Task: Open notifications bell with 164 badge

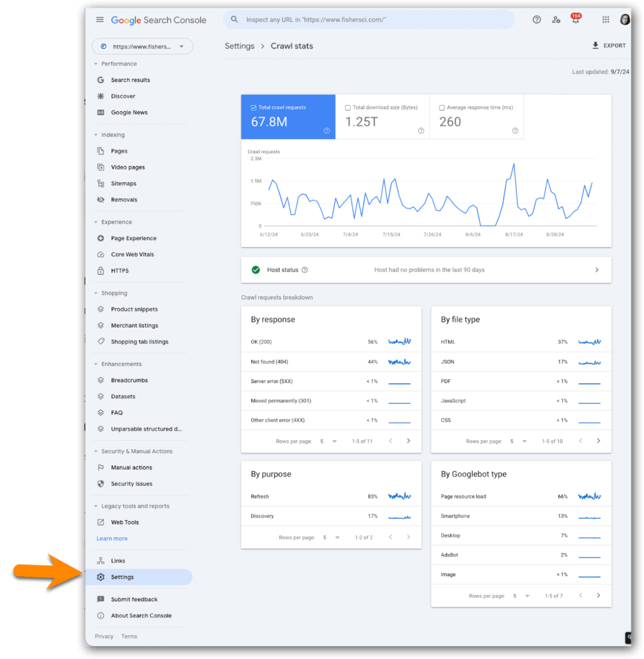Action: pyautogui.click(x=575, y=20)
